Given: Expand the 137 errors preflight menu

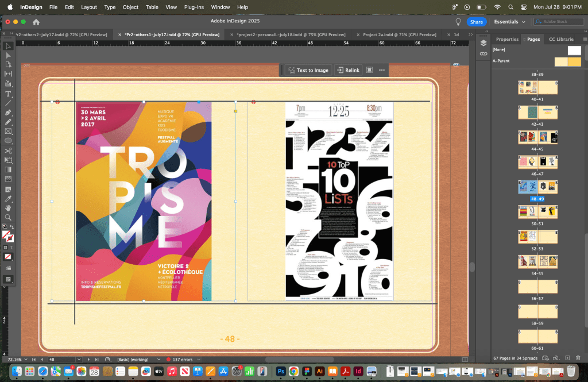Looking at the screenshot, I should pyautogui.click(x=199, y=360).
